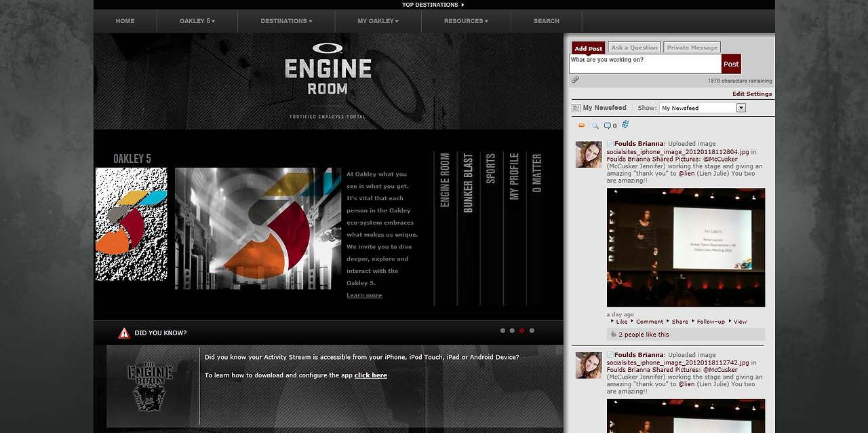Open the magnifier search icon in newsfeed toolbar

tap(595, 126)
